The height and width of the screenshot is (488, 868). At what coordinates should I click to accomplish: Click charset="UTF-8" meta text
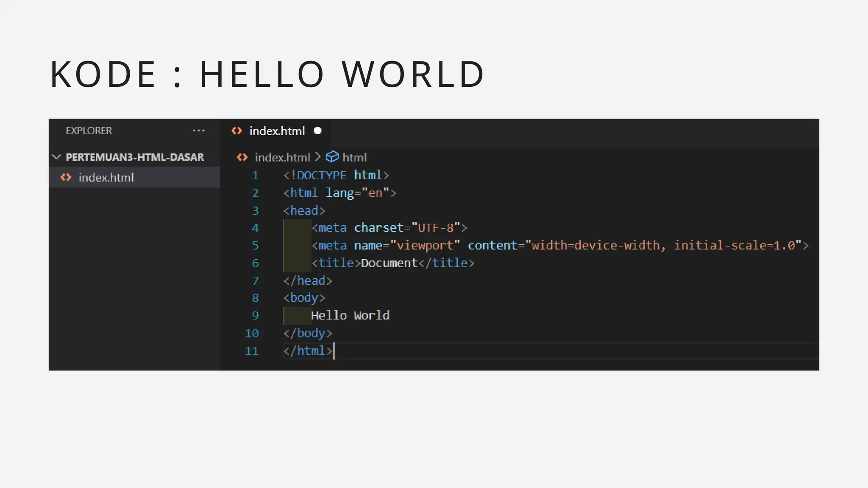[x=407, y=228]
